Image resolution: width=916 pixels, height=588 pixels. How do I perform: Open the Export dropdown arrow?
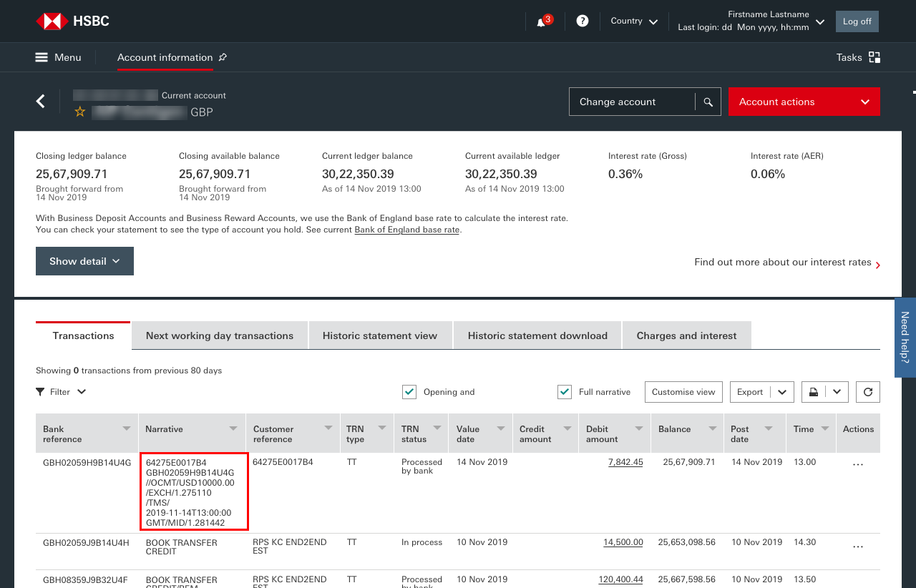pyautogui.click(x=782, y=392)
